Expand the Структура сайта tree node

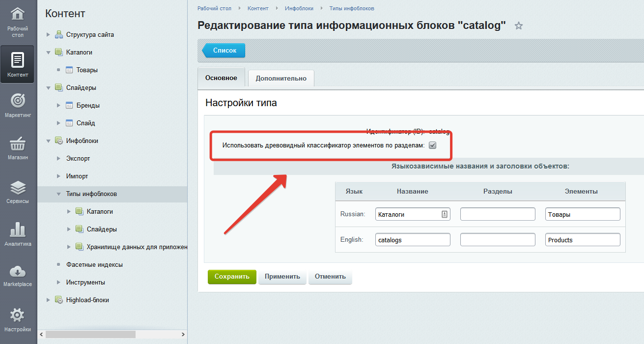pyautogui.click(x=48, y=35)
